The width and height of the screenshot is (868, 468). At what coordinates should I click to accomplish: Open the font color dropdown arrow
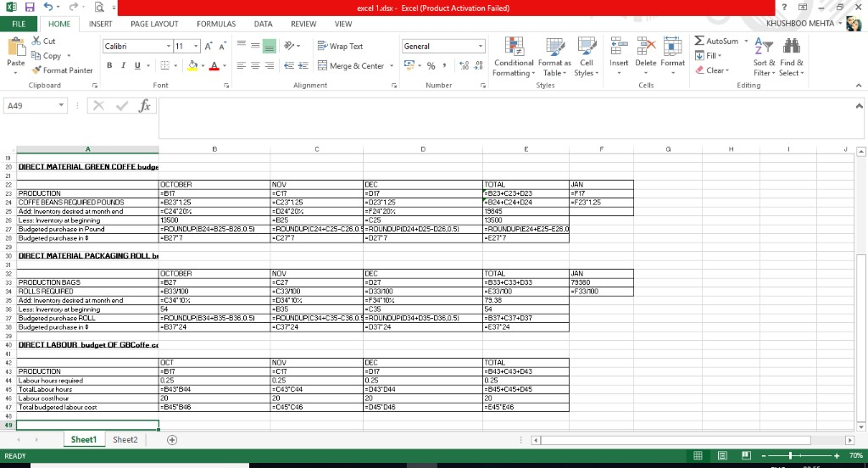[225, 66]
